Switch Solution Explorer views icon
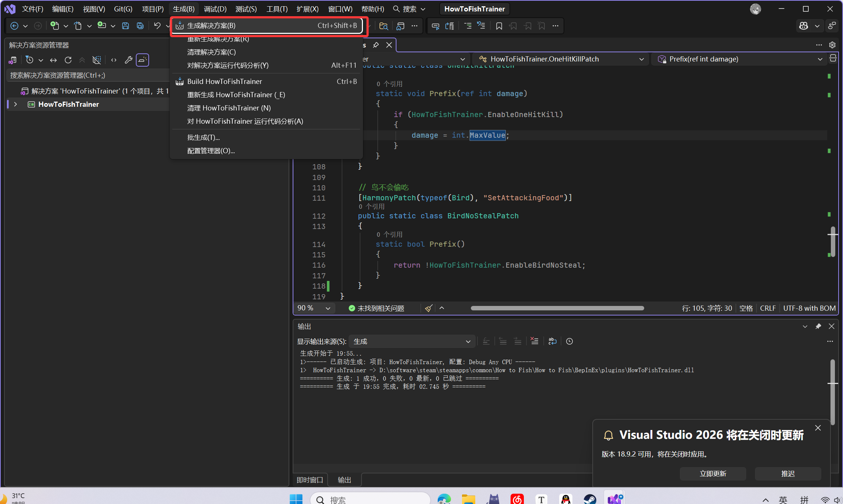Screen dimensions: 843x504 [13, 60]
